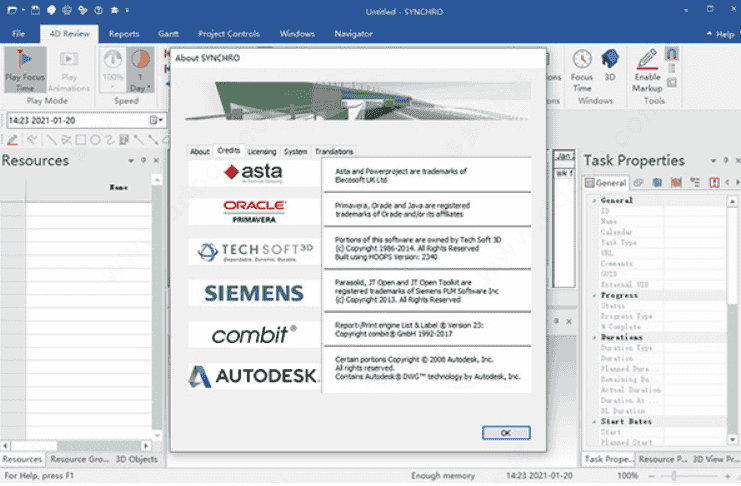Select the Translations tab in About dialog

(x=334, y=151)
